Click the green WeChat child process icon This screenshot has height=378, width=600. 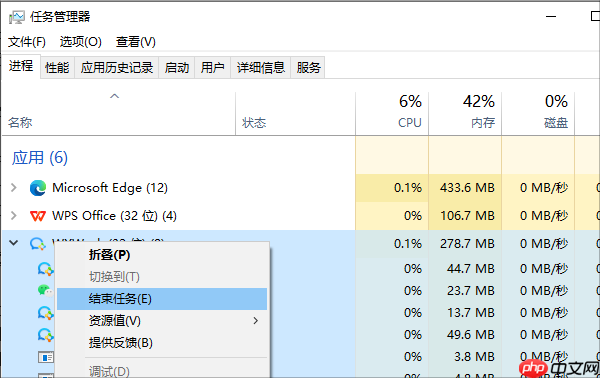[x=45, y=291]
